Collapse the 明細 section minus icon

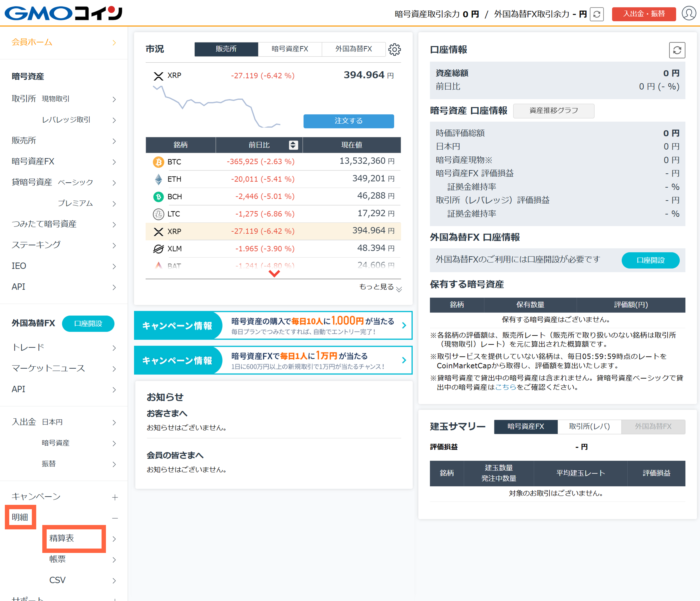click(x=115, y=518)
